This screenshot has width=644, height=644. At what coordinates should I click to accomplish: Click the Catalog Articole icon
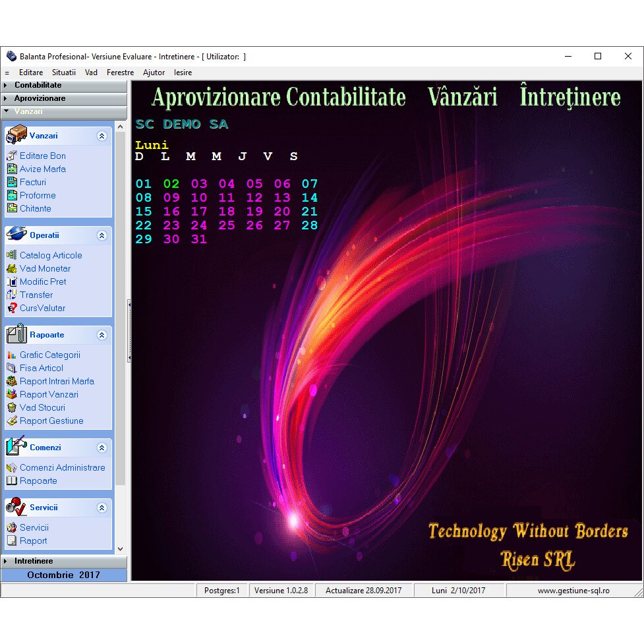pyautogui.click(x=12, y=255)
